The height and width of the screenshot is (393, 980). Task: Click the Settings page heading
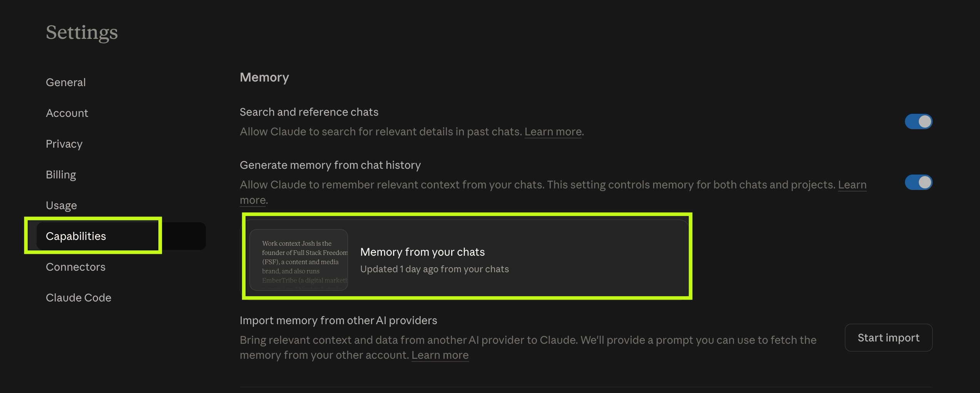coord(82,32)
